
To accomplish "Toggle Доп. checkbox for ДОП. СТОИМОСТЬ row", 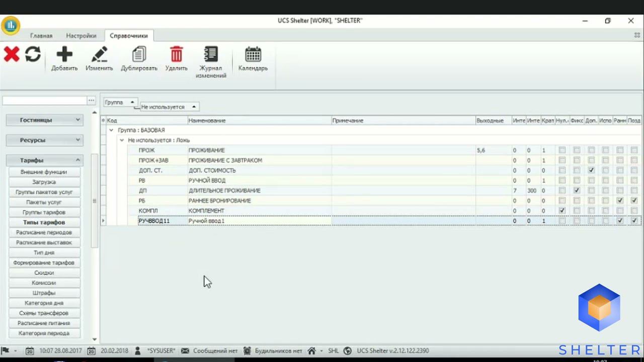I will 591,170.
